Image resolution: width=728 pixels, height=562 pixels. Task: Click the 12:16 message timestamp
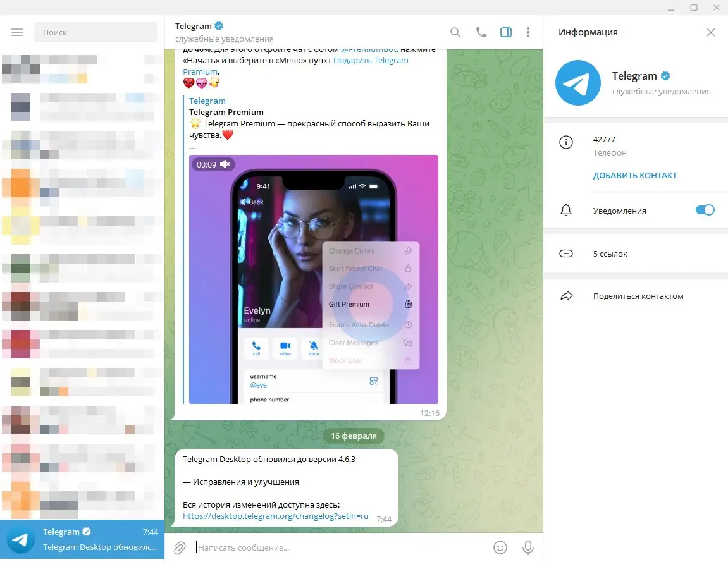coord(429,413)
